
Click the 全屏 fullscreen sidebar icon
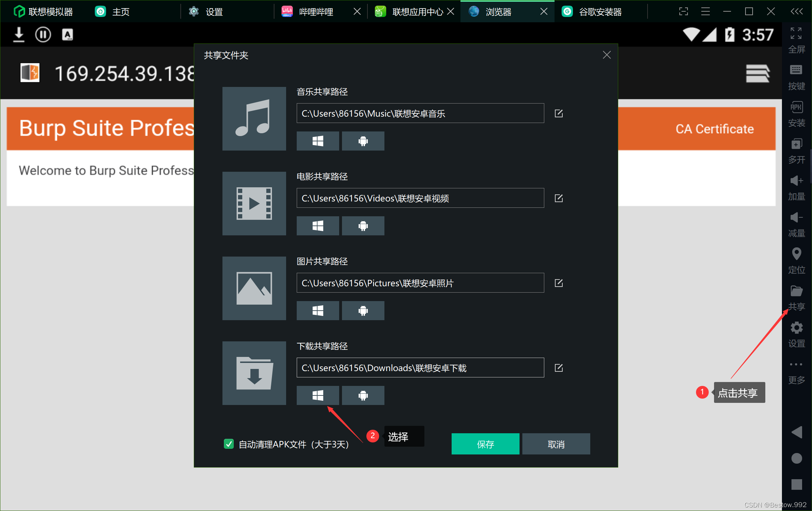tap(796, 40)
